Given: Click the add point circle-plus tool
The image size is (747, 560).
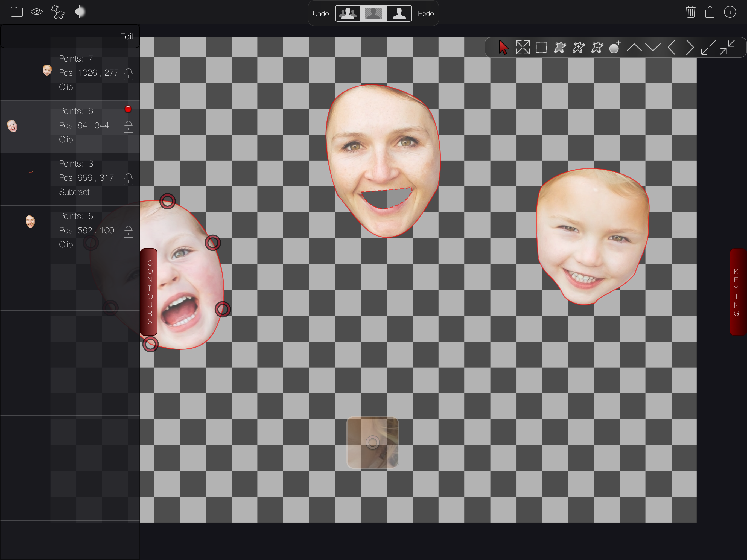Looking at the screenshot, I should pos(615,48).
